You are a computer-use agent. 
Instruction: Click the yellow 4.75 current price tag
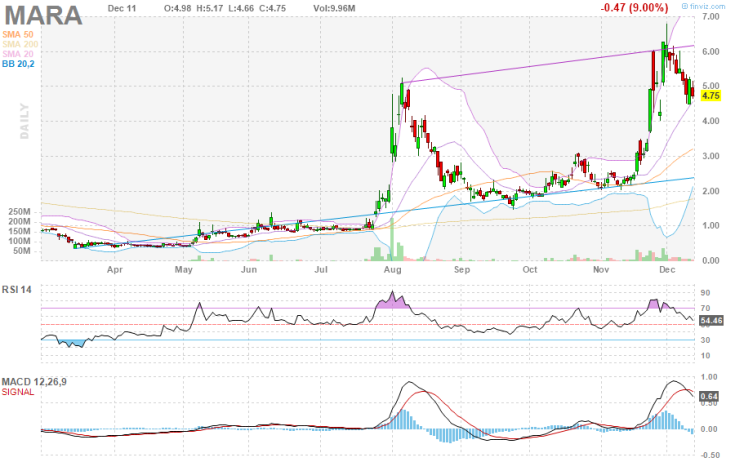point(711,96)
